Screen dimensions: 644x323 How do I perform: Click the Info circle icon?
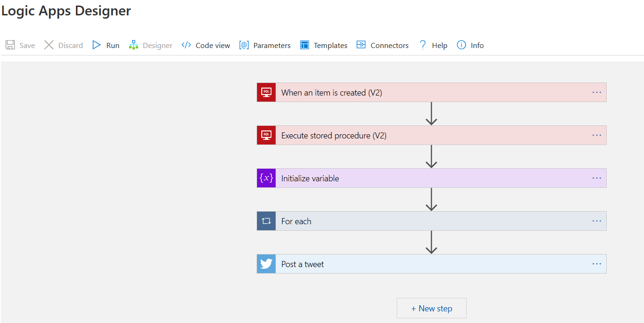point(461,45)
